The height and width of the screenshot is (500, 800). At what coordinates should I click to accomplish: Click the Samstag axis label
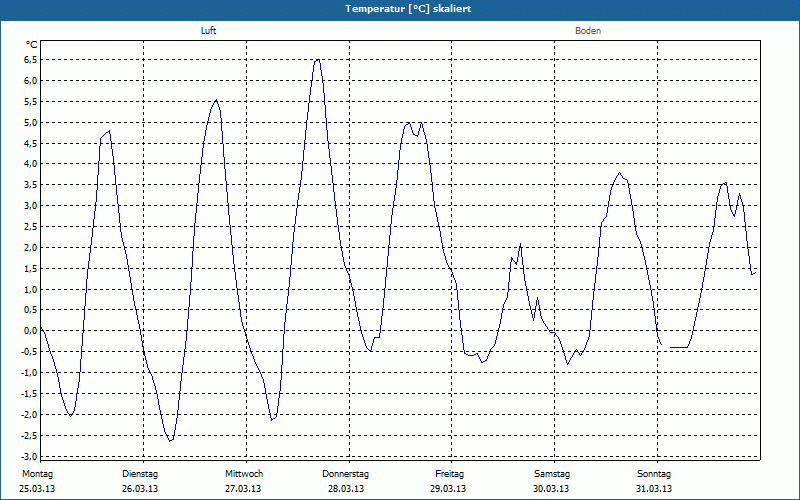(x=552, y=474)
